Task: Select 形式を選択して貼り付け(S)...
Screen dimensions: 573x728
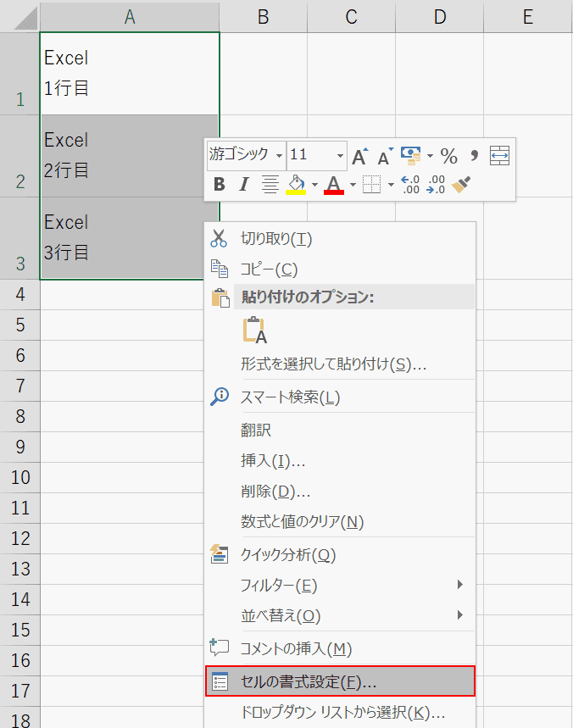Action: [x=340, y=364]
